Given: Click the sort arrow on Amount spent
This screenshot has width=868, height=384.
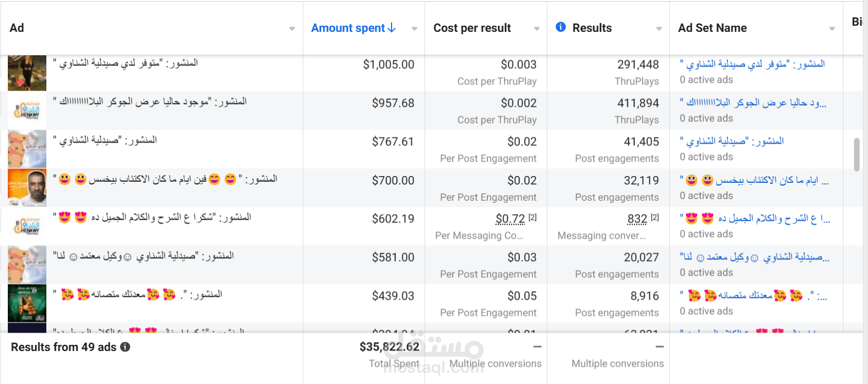Looking at the screenshot, I should tap(392, 28).
